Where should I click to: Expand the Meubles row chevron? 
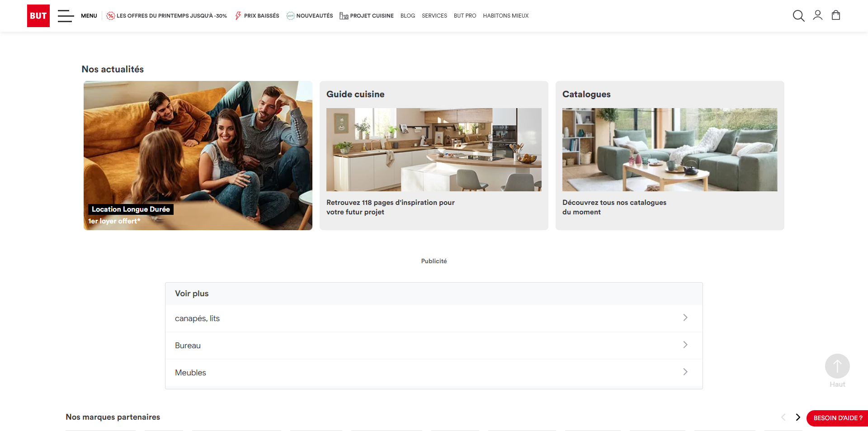(685, 372)
